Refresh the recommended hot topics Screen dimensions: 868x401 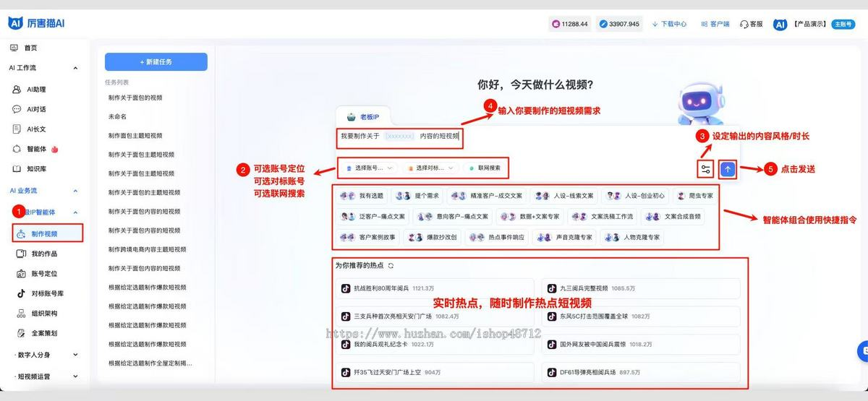pos(391,266)
